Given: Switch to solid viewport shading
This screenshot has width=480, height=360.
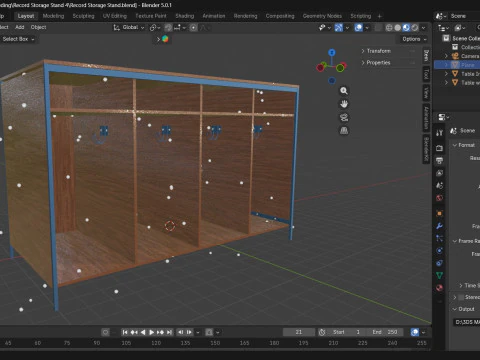Looking at the screenshot, I should pyautogui.click(x=398, y=27).
